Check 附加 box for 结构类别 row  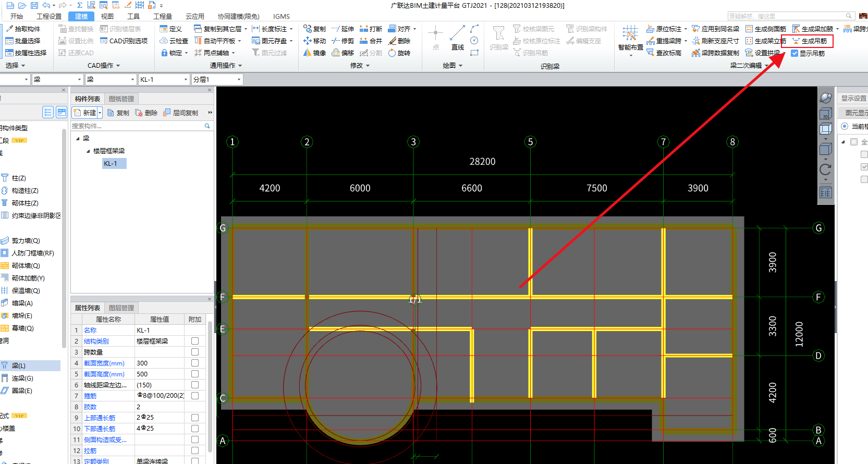click(195, 341)
